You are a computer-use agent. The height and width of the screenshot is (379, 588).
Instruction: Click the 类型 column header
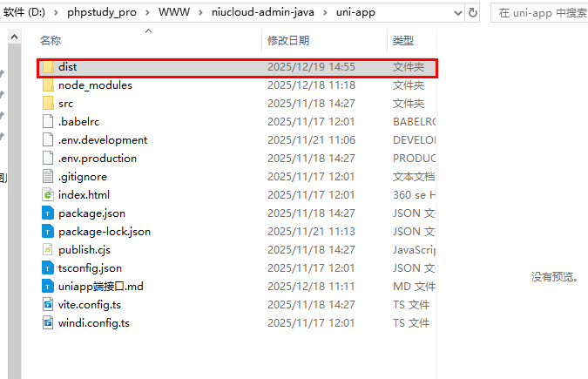[402, 41]
